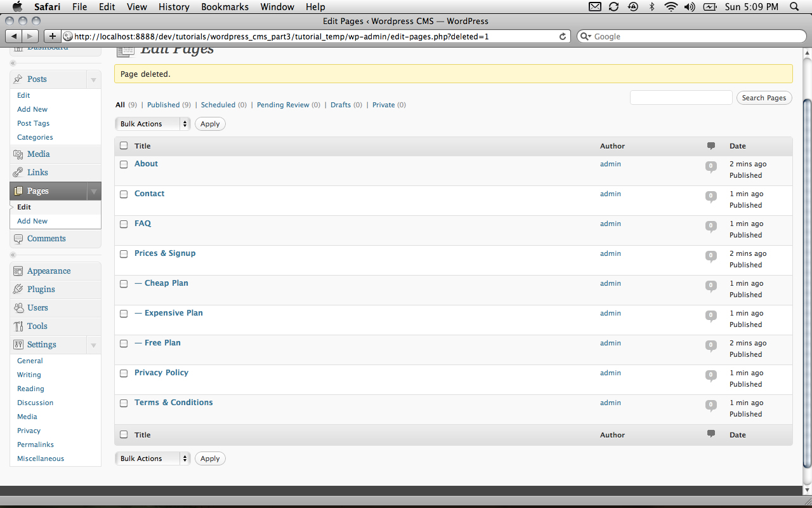The width and height of the screenshot is (812, 508).
Task: Click comment count bubble for About page
Action: (711, 167)
